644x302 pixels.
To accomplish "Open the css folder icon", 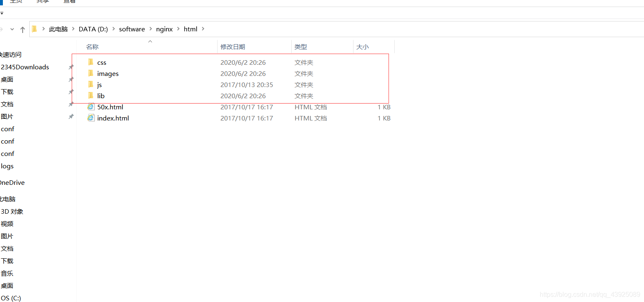I will (x=91, y=62).
